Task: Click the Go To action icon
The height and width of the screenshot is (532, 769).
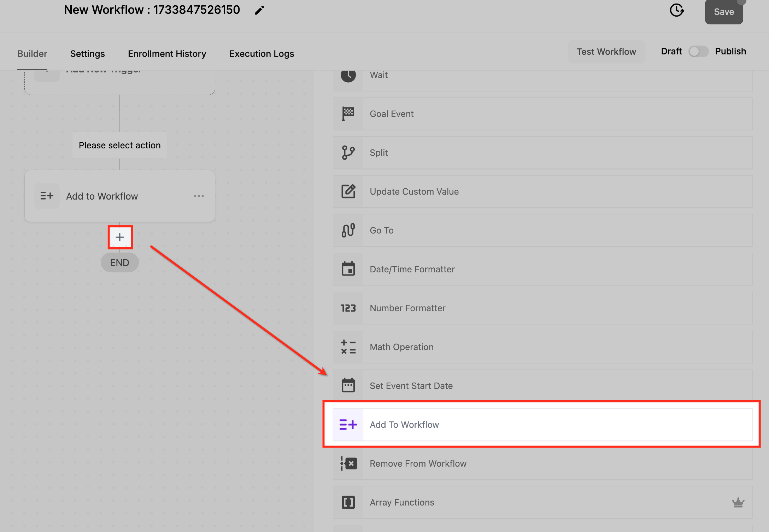Action: (x=348, y=230)
